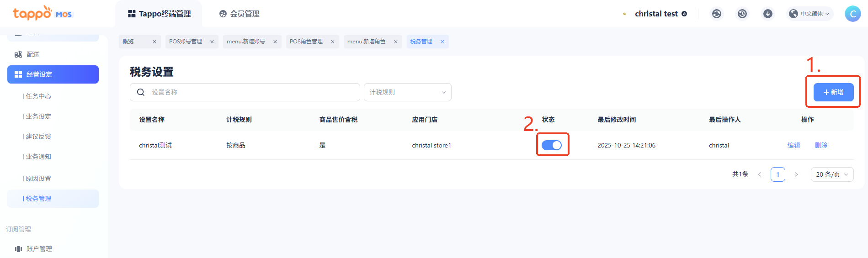The image size is (868, 258).
Task: Click the download arrow icon
Action: click(x=767, y=14)
